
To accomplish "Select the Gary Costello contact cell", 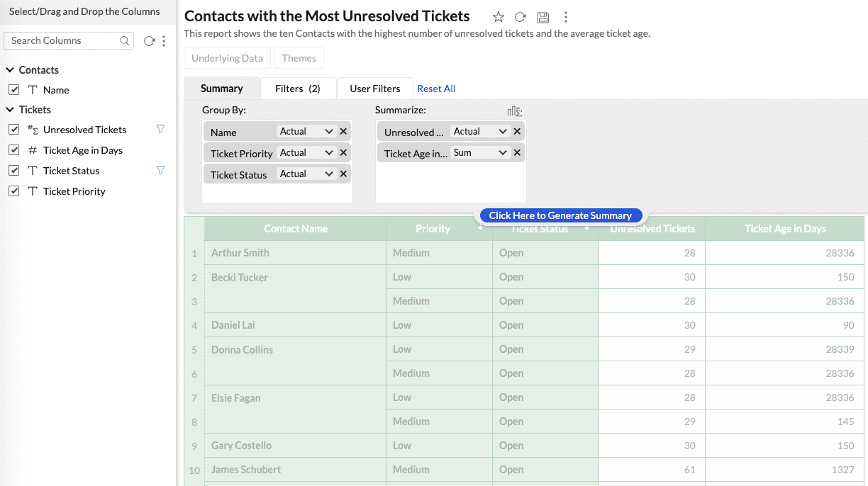I will pyautogui.click(x=296, y=446).
